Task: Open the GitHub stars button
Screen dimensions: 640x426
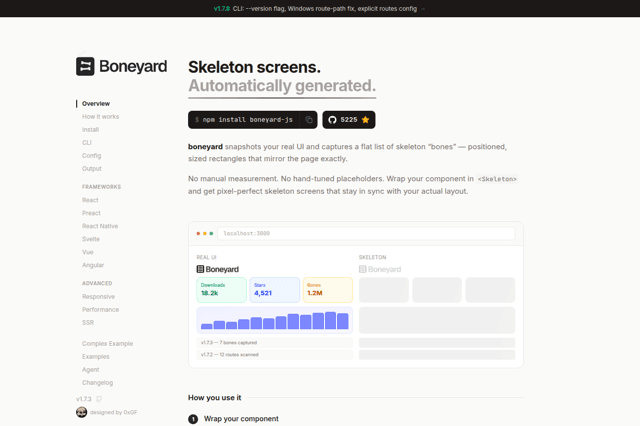Action: [349, 120]
